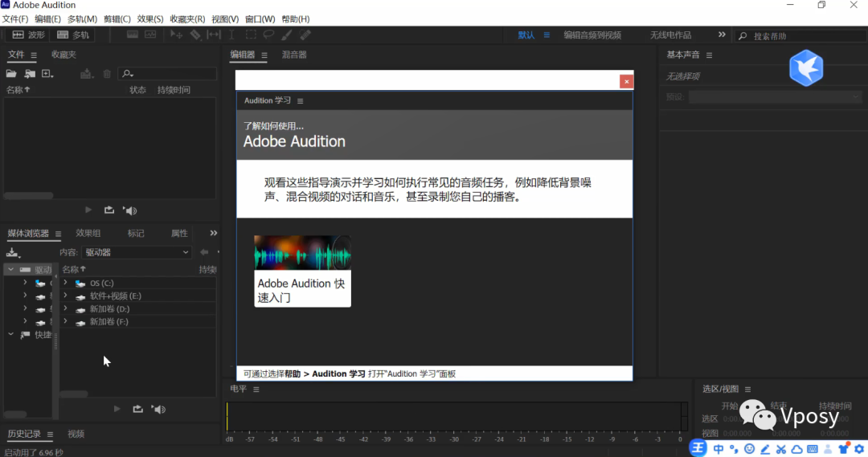The width and height of the screenshot is (868, 457).
Task: Select the OS (C:) row
Action: point(138,283)
